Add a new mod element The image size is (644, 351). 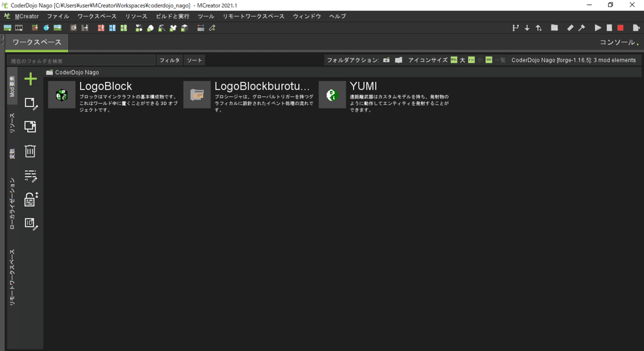click(30, 78)
